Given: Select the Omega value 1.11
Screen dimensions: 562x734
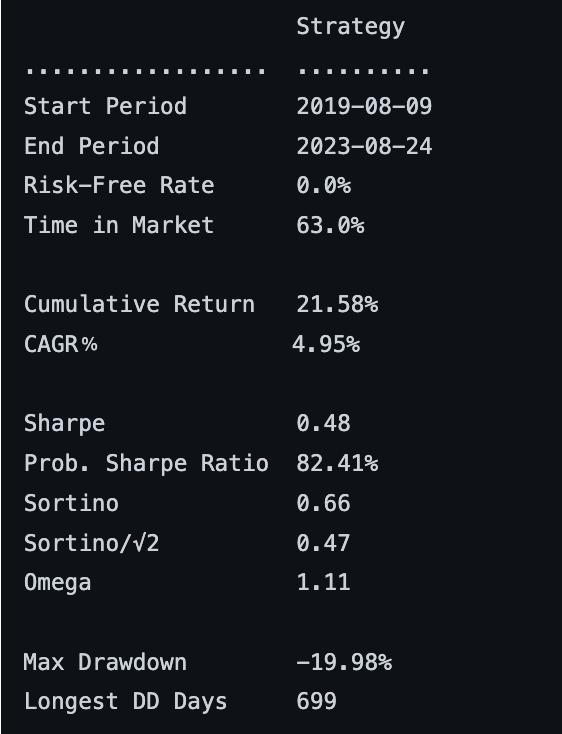Looking at the screenshot, I should coord(323,583).
